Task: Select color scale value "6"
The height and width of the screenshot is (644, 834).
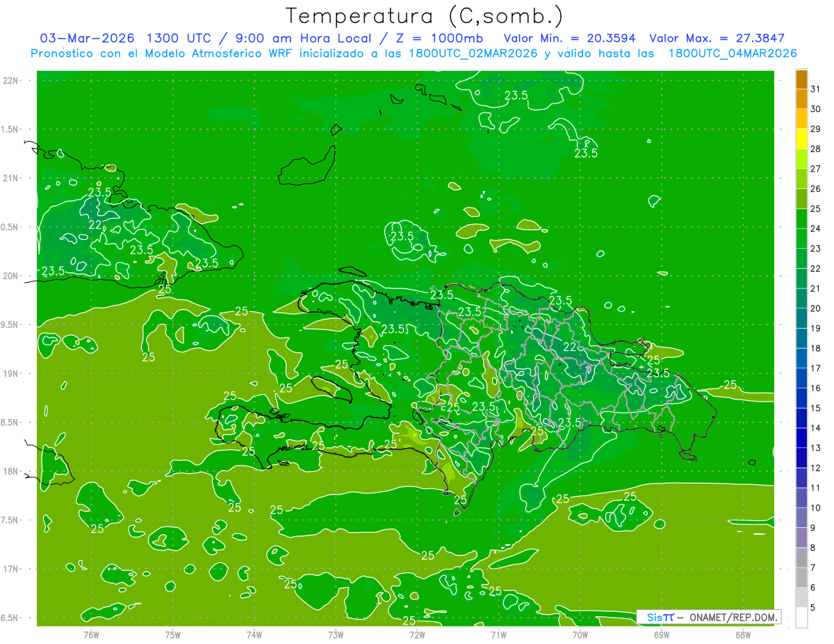Action: [x=813, y=588]
